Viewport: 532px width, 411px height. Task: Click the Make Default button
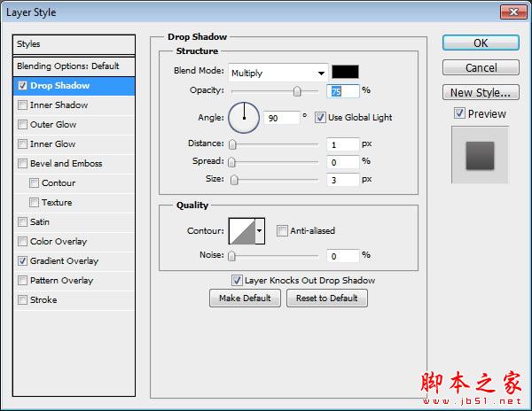245,299
